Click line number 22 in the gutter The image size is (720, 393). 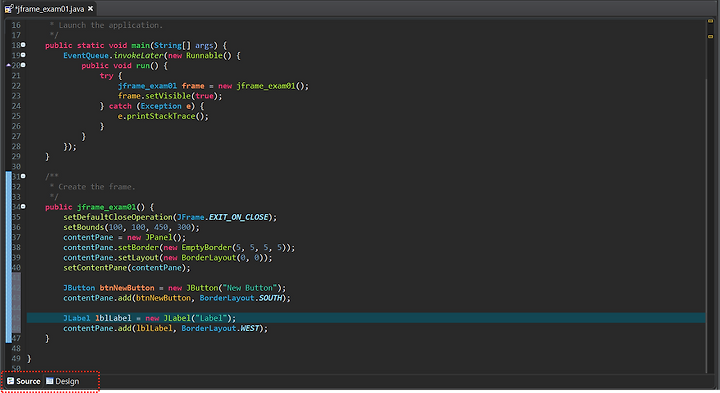point(16,86)
